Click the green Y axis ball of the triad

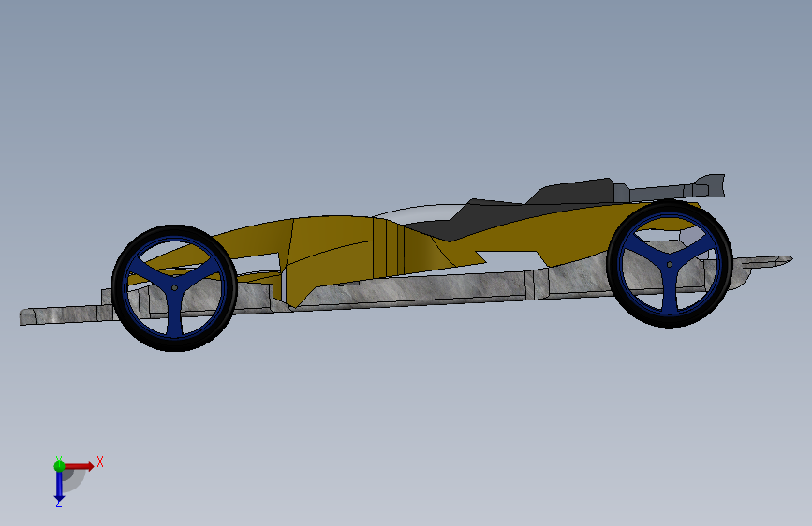tap(59, 466)
